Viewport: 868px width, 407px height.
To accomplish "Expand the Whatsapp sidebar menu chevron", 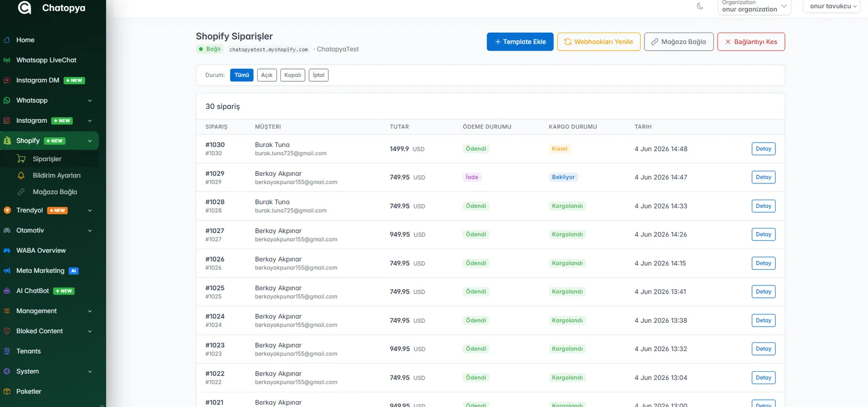I will coord(90,100).
